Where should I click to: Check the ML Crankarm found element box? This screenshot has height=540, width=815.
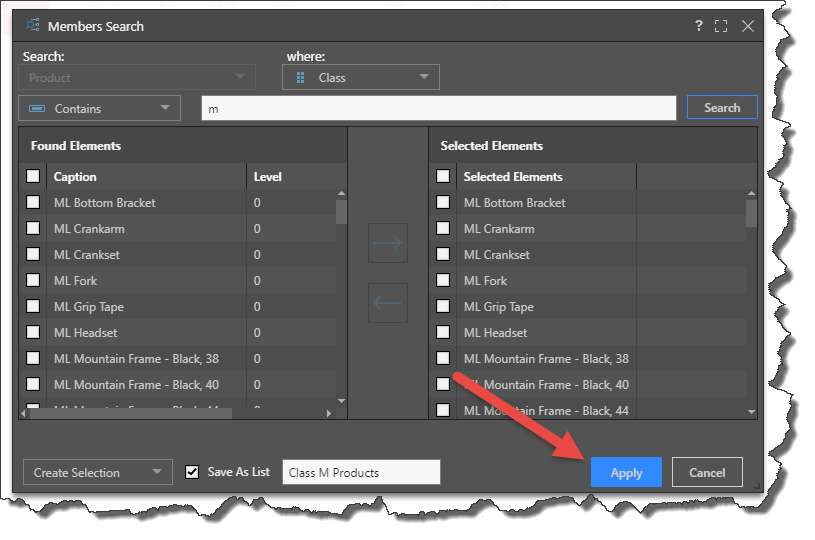(x=33, y=229)
